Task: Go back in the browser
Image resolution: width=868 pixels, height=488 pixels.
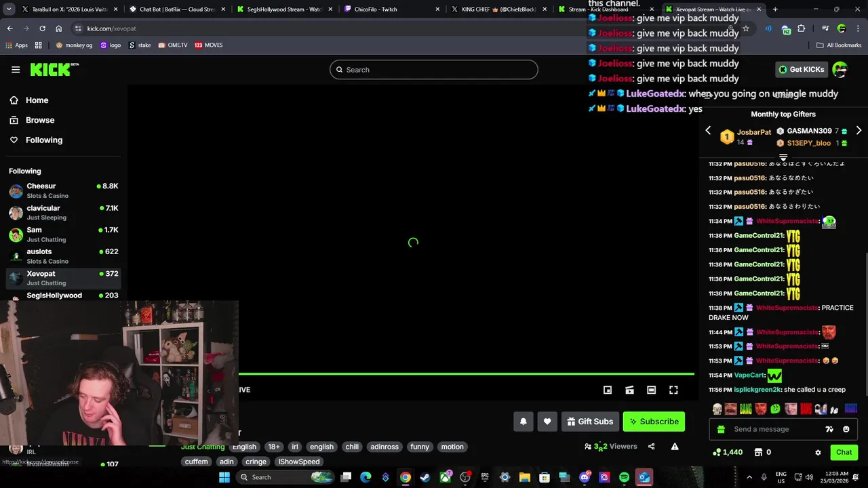Action: [x=9, y=28]
